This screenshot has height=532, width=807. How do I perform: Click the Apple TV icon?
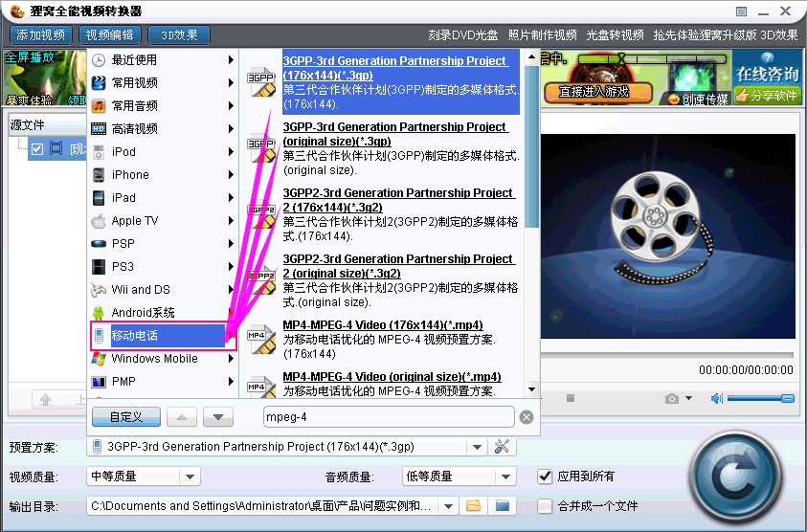[99, 221]
